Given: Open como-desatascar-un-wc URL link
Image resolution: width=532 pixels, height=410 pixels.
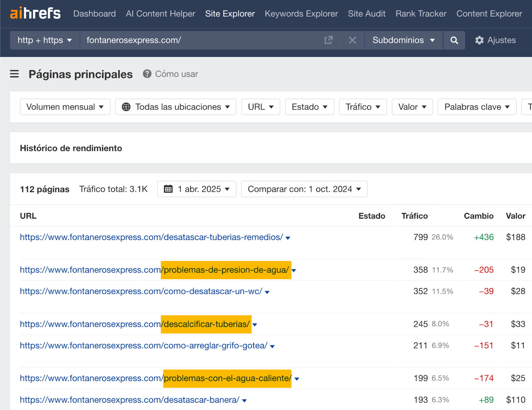Looking at the screenshot, I should pyautogui.click(x=141, y=291).
